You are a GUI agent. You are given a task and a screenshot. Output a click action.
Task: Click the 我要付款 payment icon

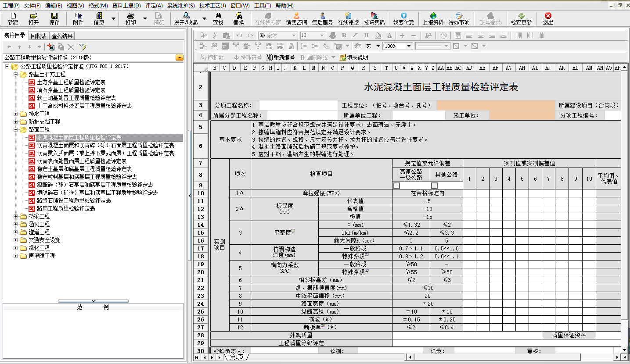(403, 19)
